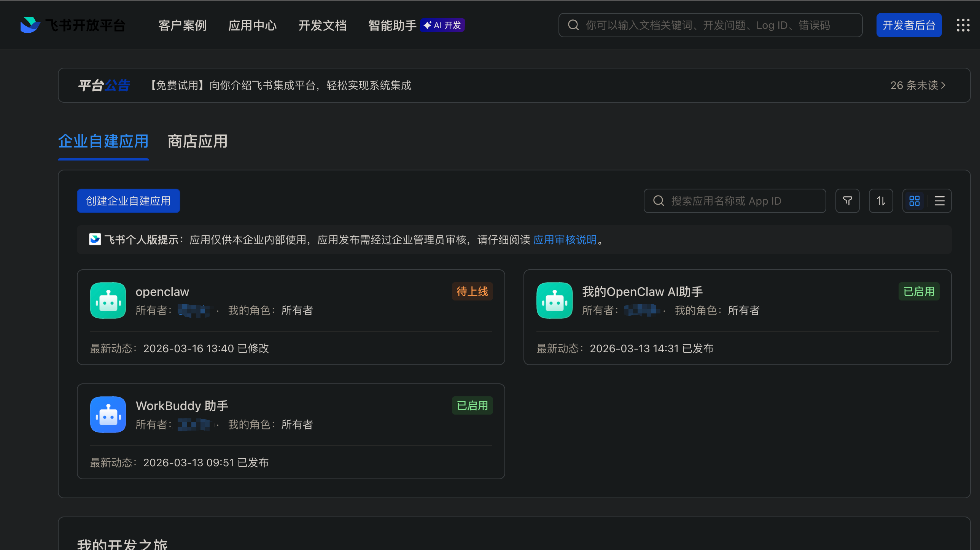Click the AI 开发 badge
This screenshot has height=550, width=980.
[x=442, y=25]
